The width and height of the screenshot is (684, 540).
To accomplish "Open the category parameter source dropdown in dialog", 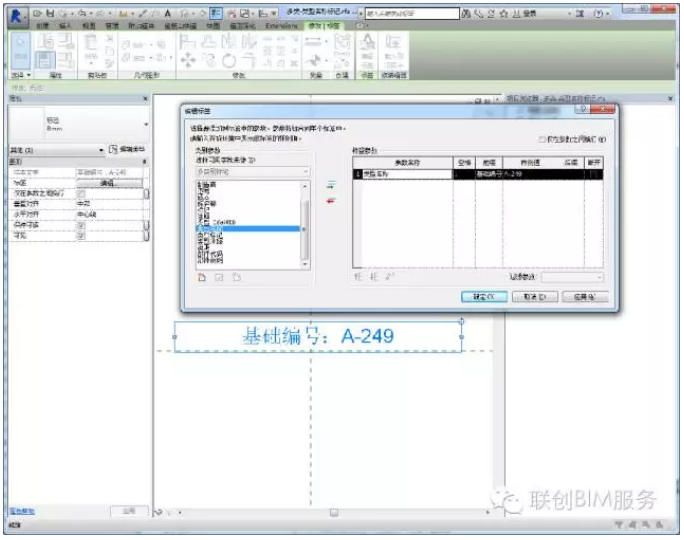I will 253,171.
